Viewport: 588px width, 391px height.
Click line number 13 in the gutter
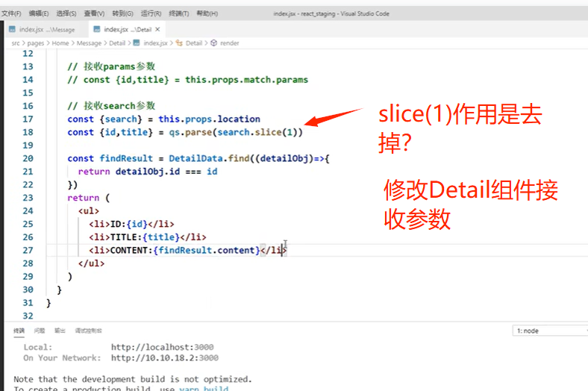click(x=28, y=66)
